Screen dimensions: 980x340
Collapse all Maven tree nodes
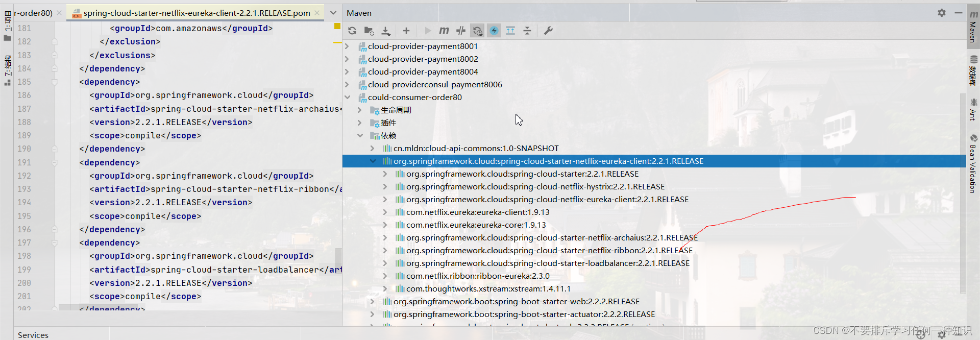pyautogui.click(x=527, y=31)
